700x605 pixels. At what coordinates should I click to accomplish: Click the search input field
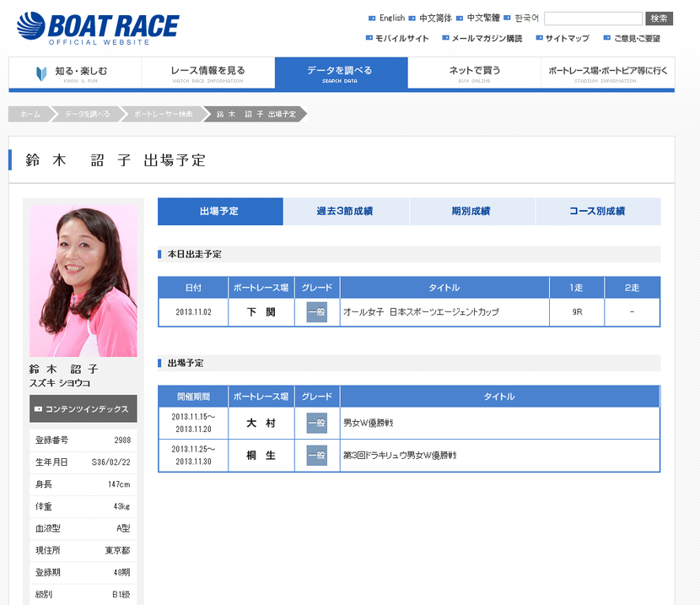click(x=592, y=16)
